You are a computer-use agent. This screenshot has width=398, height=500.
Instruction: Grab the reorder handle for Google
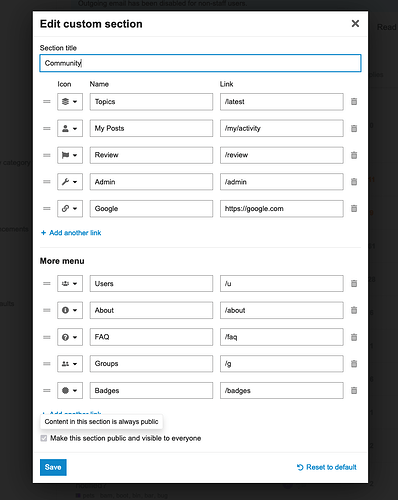tap(47, 209)
